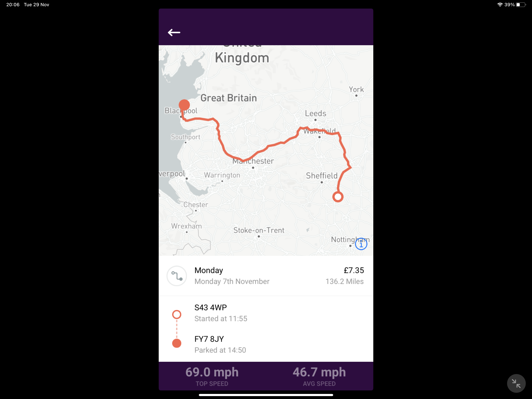This screenshot has width=532, height=399.
Task: Tap the collapse arrows button in the corner
Action: [516, 383]
